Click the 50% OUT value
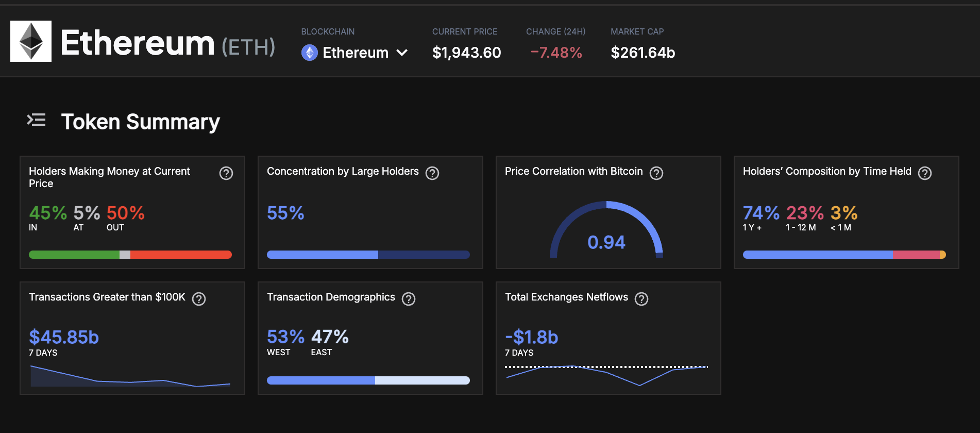The width and height of the screenshot is (980, 433). 126,213
